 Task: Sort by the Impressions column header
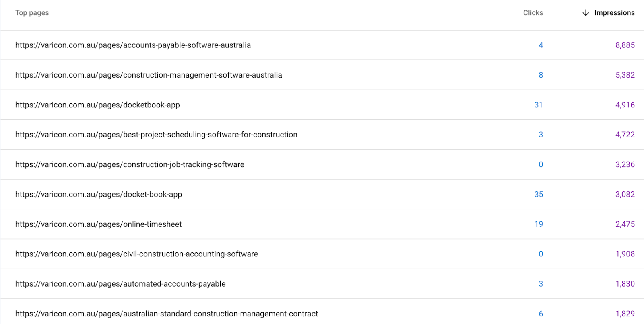(x=614, y=13)
